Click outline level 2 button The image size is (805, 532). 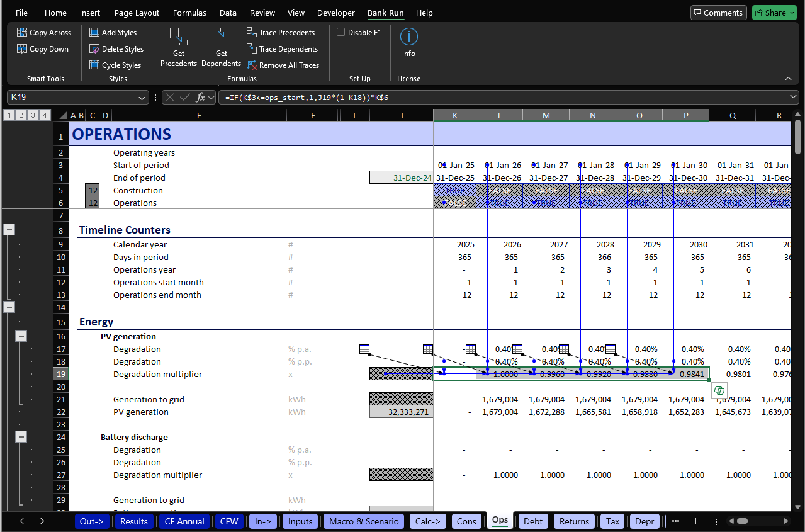20,115
